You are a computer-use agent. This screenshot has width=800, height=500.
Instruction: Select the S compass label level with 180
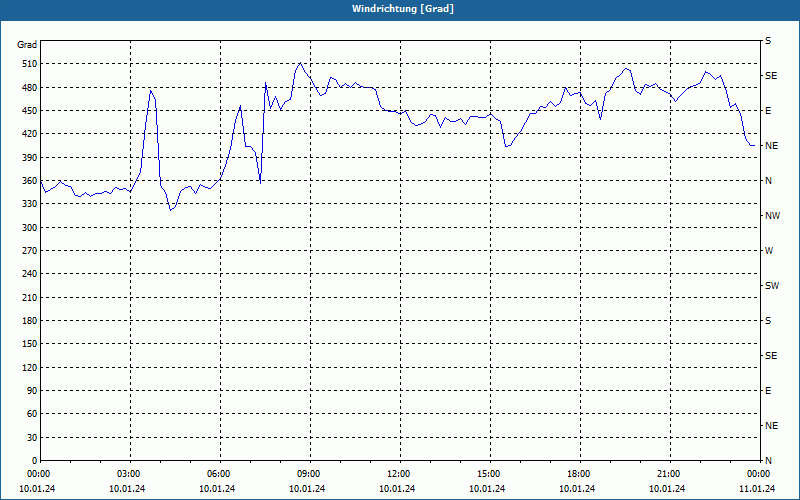[x=768, y=321]
